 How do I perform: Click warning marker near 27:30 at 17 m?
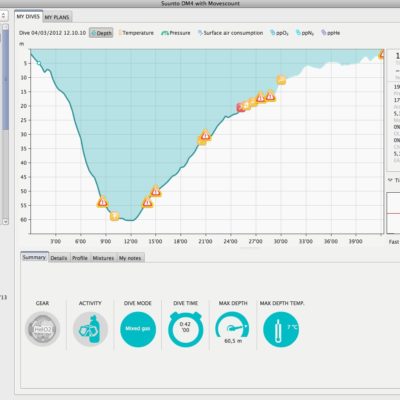tap(260, 97)
